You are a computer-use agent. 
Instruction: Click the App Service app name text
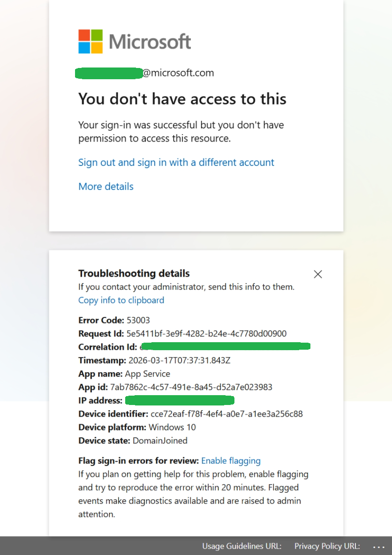(x=147, y=374)
